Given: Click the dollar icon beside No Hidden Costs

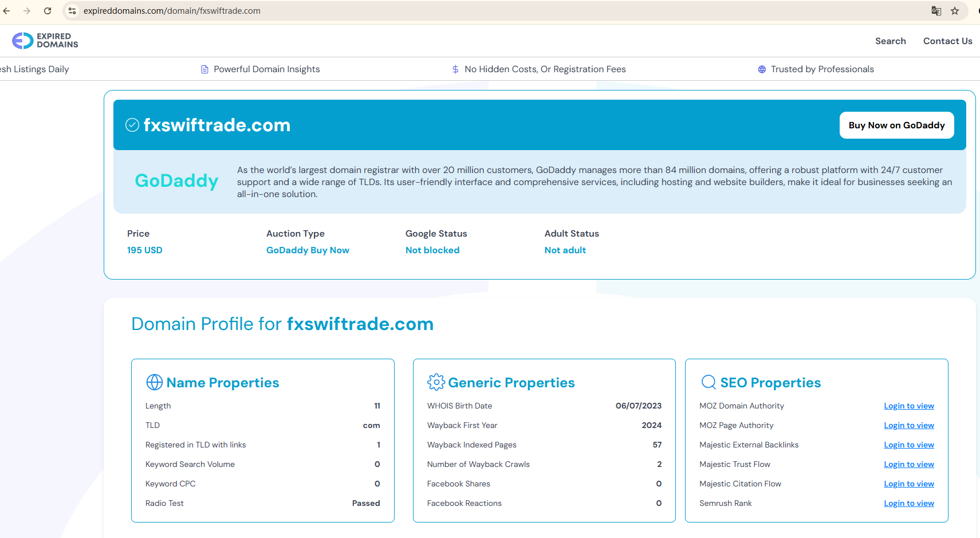Looking at the screenshot, I should pyautogui.click(x=455, y=69).
